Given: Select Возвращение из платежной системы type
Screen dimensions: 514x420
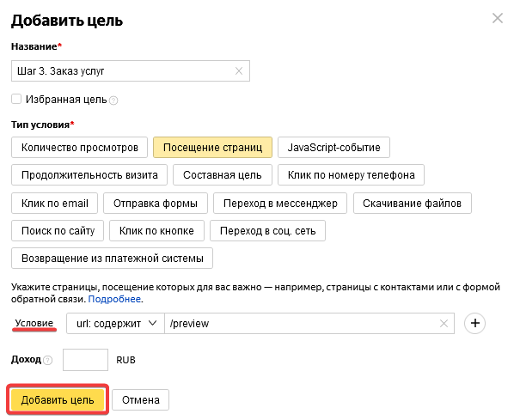Looking at the screenshot, I should pyautogui.click(x=112, y=259).
